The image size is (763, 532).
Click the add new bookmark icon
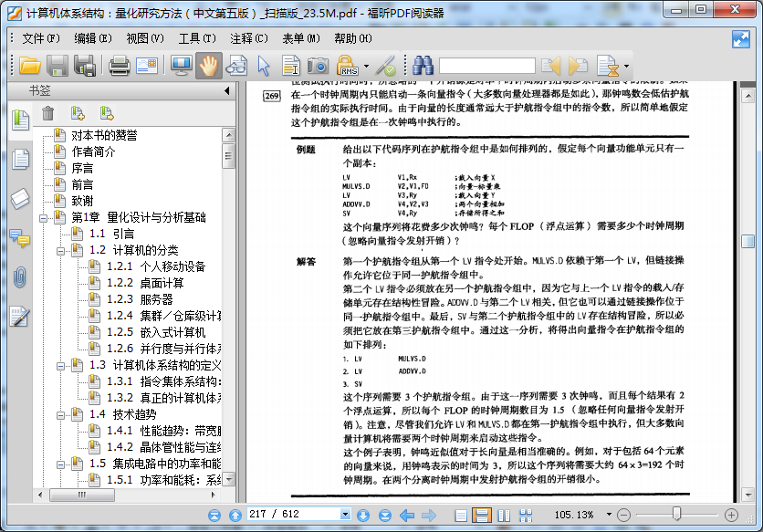coord(78,113)
